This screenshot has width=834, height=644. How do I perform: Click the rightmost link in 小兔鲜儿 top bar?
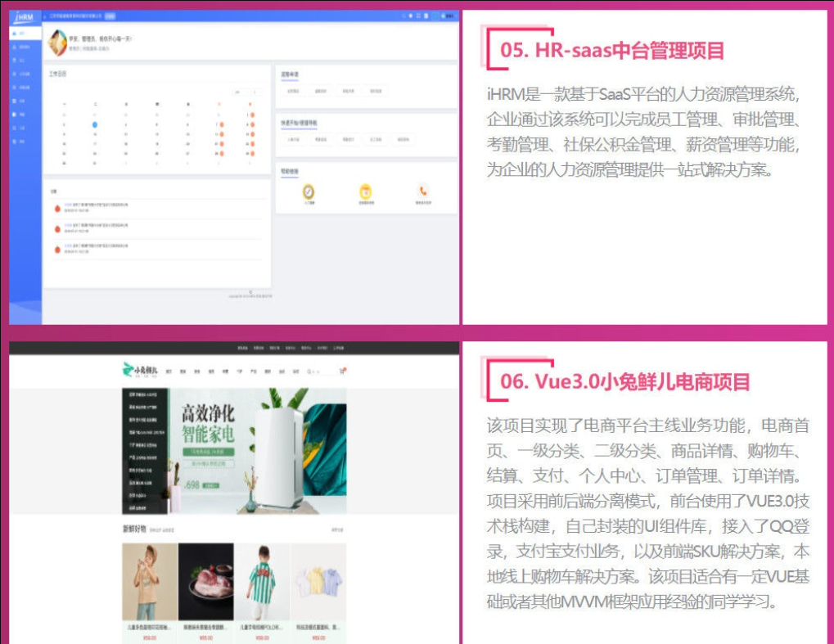340,347
